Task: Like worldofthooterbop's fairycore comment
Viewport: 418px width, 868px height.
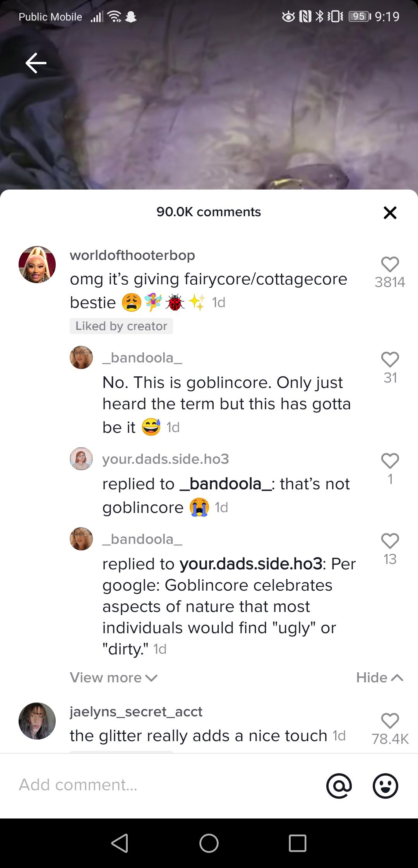Action: [x=390, y=264]
